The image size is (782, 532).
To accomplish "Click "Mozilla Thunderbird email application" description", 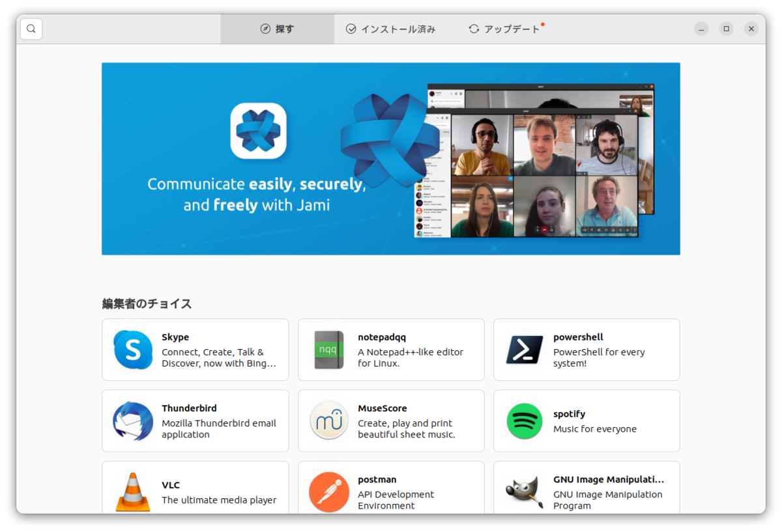I will pyautogui.click(x=219, y=428).
